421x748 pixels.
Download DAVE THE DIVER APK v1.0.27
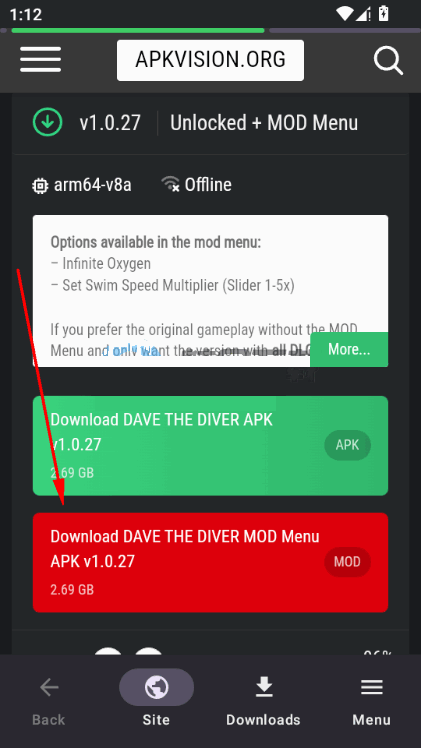210,446
